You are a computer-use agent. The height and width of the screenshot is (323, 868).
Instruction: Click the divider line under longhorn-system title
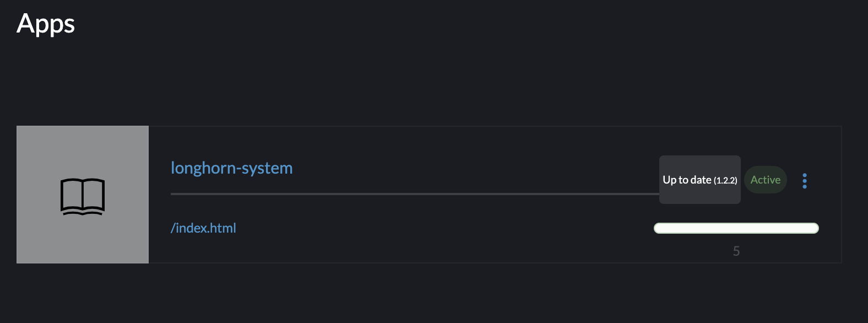pos(415,194)
